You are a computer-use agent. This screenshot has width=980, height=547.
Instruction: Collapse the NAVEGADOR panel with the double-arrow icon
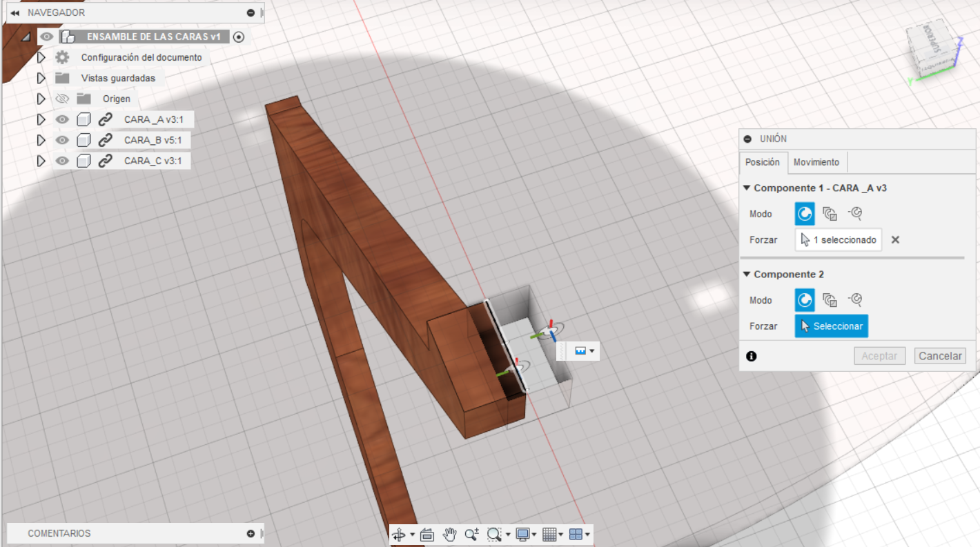(14, 12)
